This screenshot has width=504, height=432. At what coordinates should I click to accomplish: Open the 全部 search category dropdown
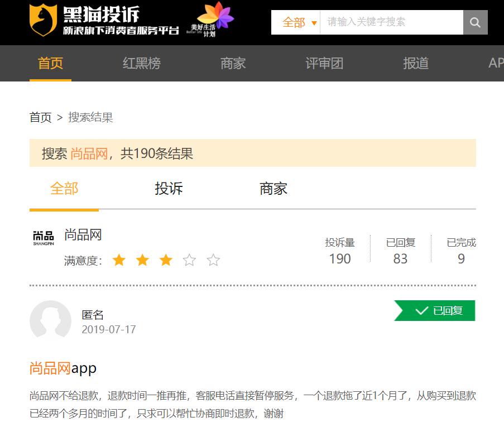point(299,22)
